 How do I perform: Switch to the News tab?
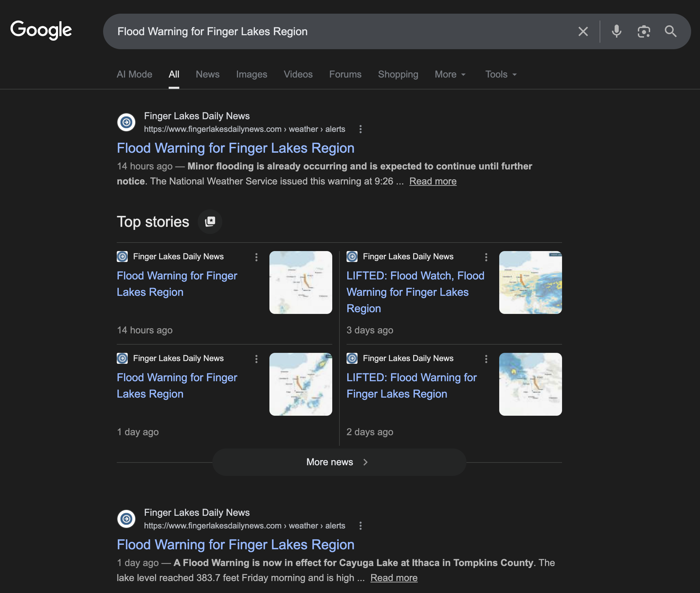pos(207,74)
